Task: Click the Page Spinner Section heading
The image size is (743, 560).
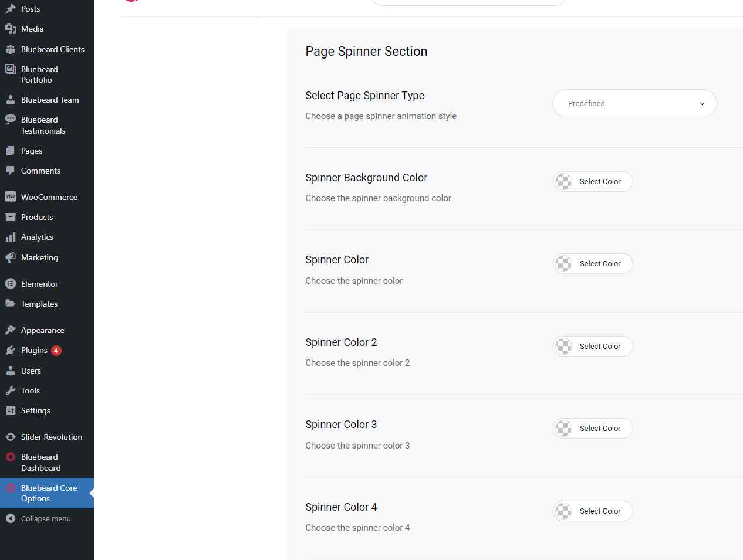Action: (366, 52)
